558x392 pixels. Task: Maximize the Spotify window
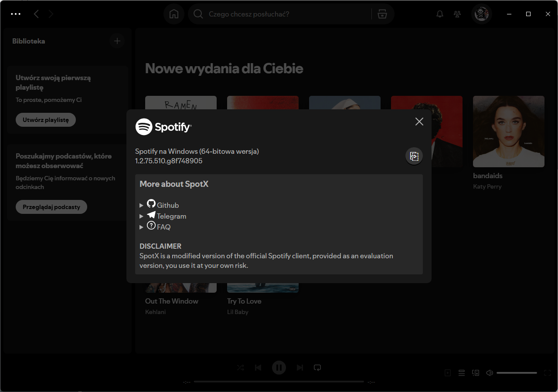[x=528, y=14]
